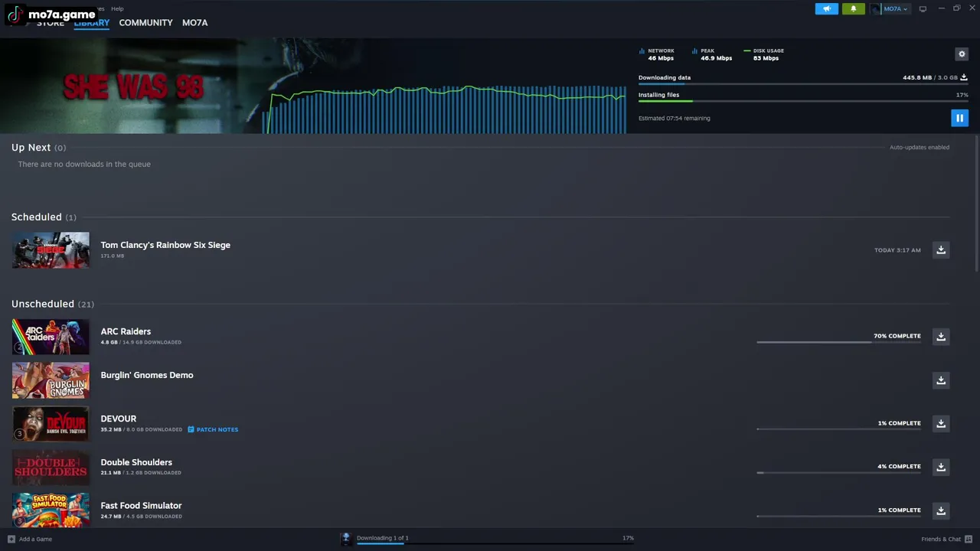
Task: Click the bottom Downloading 1 of 1 bar
Action: click(495, 543)
